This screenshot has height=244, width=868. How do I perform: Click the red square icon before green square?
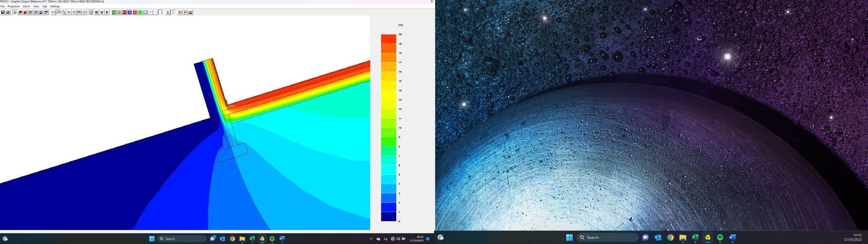point(134,13)
